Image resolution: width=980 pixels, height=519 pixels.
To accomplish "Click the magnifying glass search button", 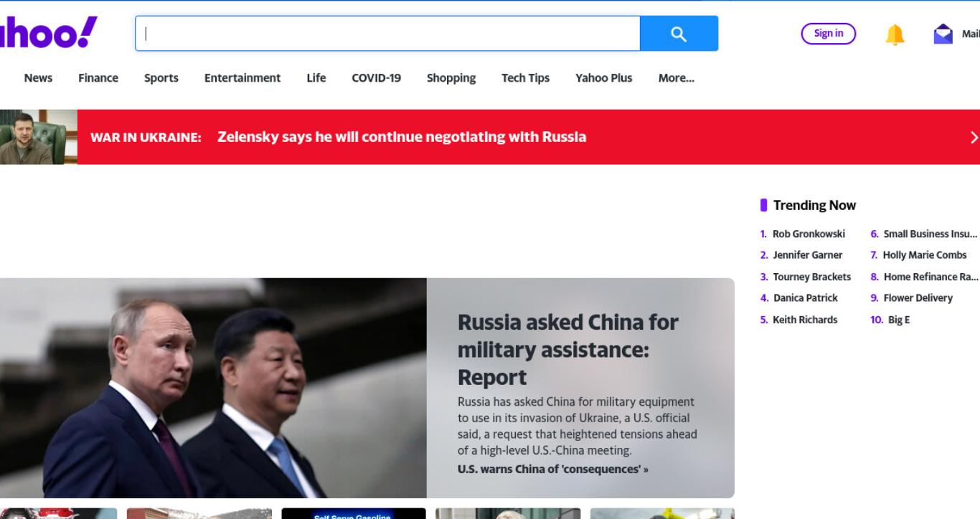I will coord(679,34).
